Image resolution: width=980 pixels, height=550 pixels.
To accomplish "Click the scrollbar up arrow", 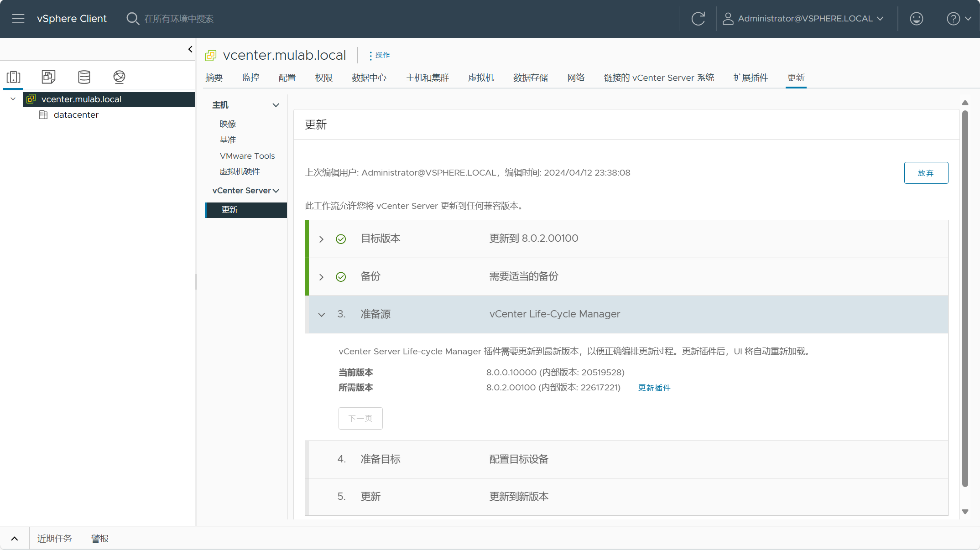I will (x=965, y=103).
